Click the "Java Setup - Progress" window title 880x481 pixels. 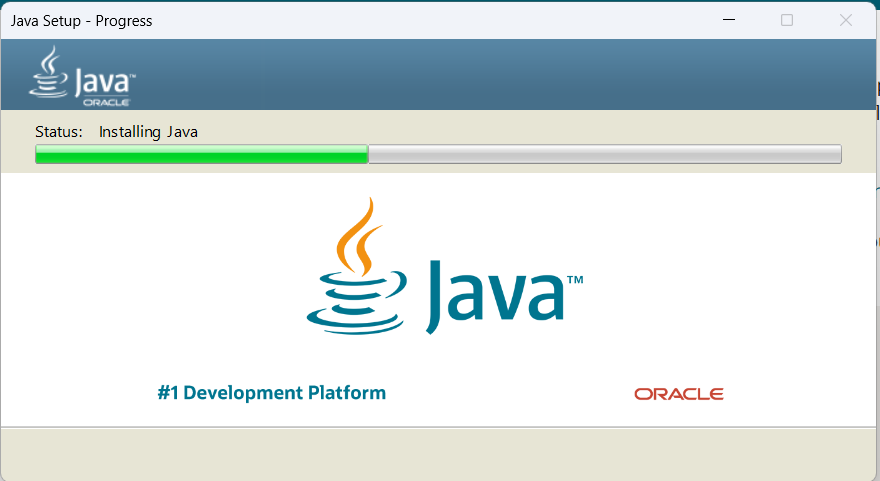pyautogui.click(x=82, y=20)
